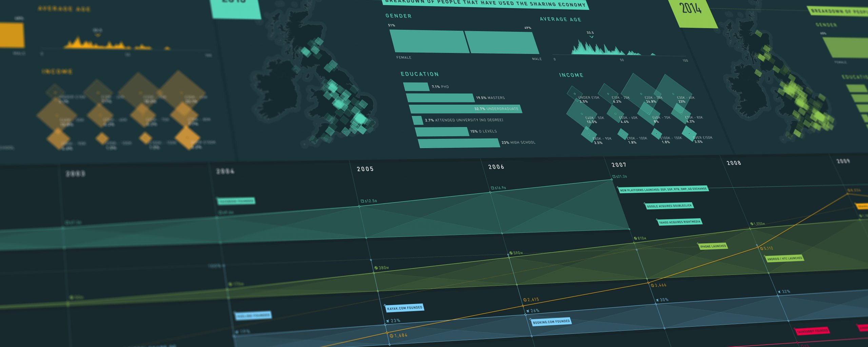The width and height of the screenshot is (868, 347).
Task: Click the £60K - 70K 8% label
Action: 661,119
